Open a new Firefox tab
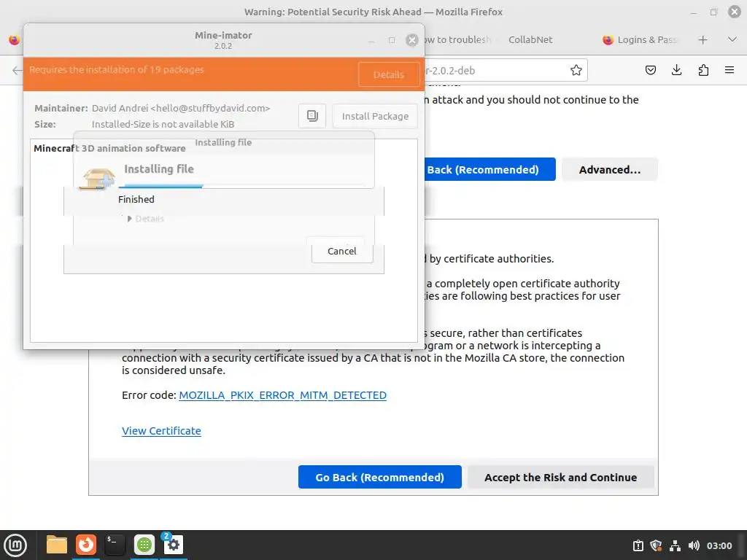747x560 pixels. pyautogui.click(x=703, y=40)
